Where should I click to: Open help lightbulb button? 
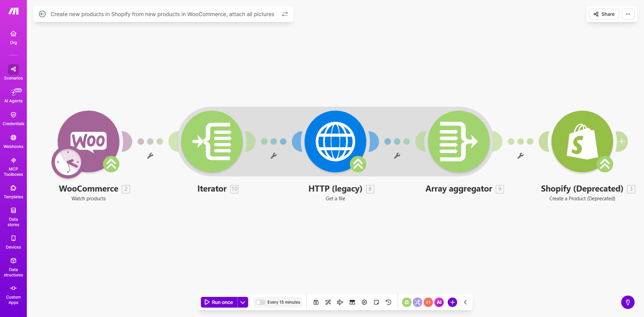point(628,302)
